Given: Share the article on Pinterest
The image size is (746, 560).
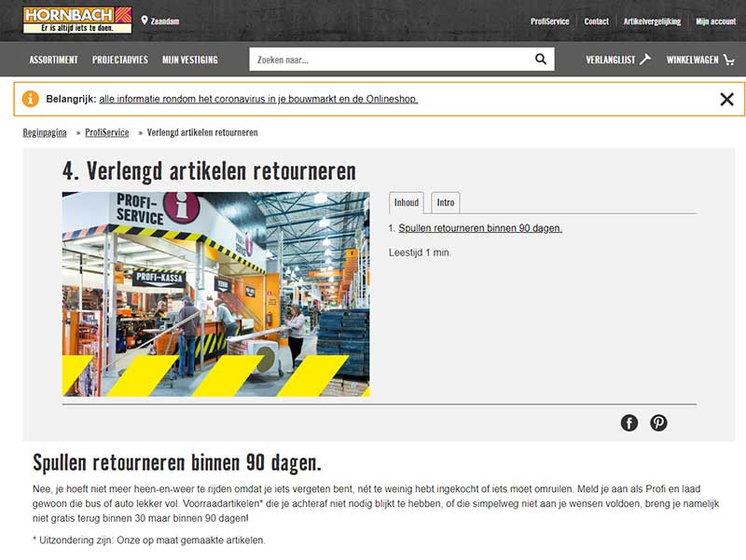Looking at the screenshot, I should 657,422.
